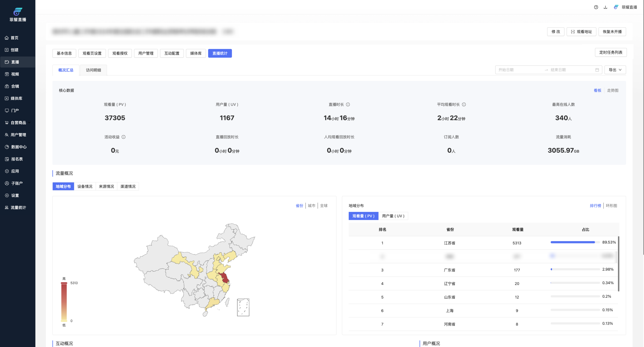The image size is (644, 347).
Task: Click info icon next to 活动收益
Action: (x=124, y=137)
